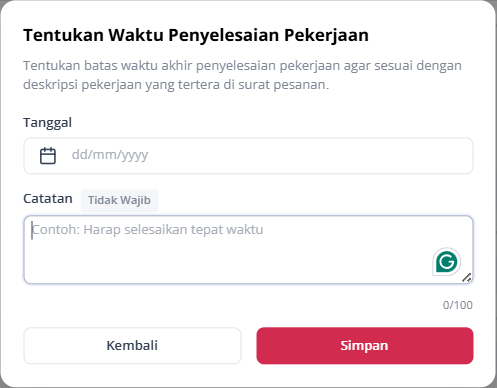Select the Simpan button
The width and height of the screenshot is (497, 388).
point(365,346)
